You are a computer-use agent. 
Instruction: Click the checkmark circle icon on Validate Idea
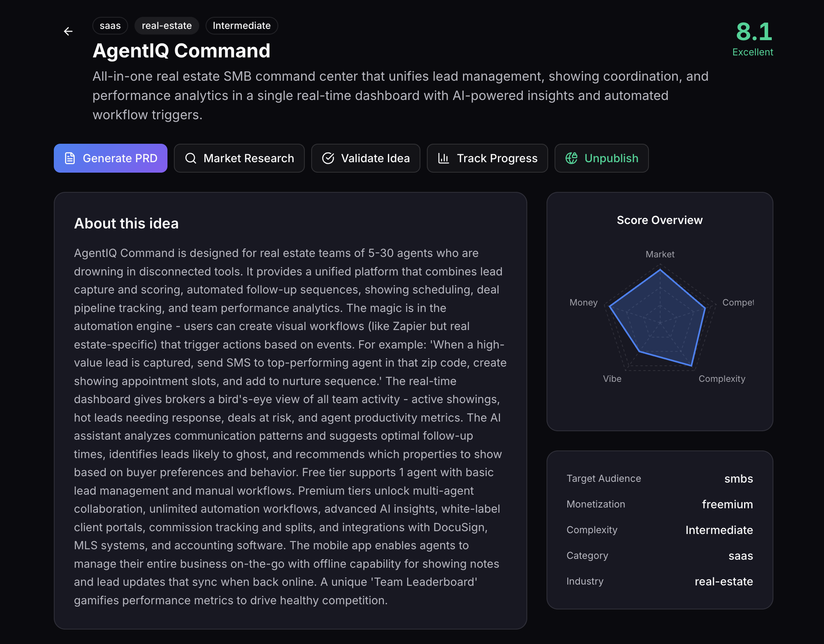[x=328, y=158]
